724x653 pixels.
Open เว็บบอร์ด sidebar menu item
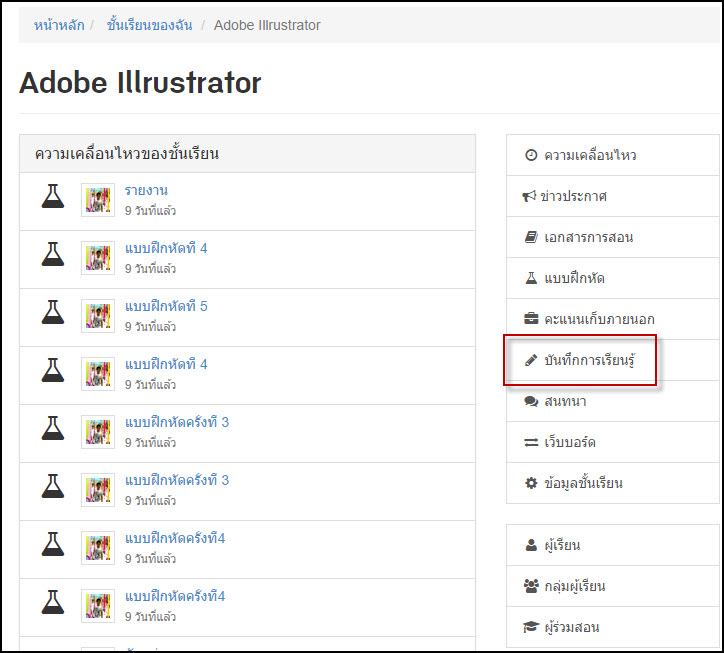click(613, 442)
